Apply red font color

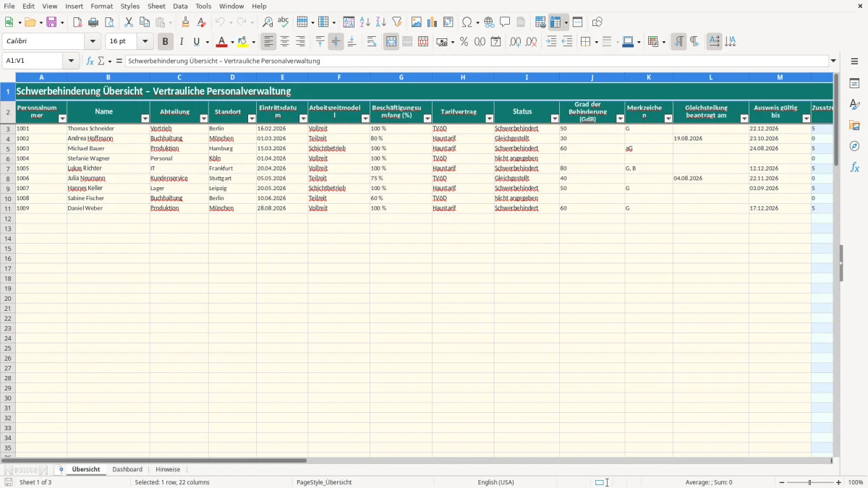[221, 42]
